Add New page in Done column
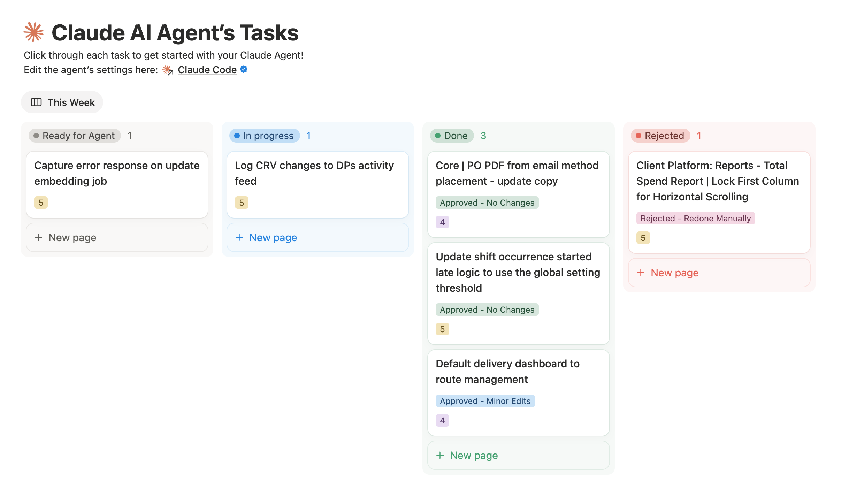The image size is (849, 504). click(x=519, y=455)
